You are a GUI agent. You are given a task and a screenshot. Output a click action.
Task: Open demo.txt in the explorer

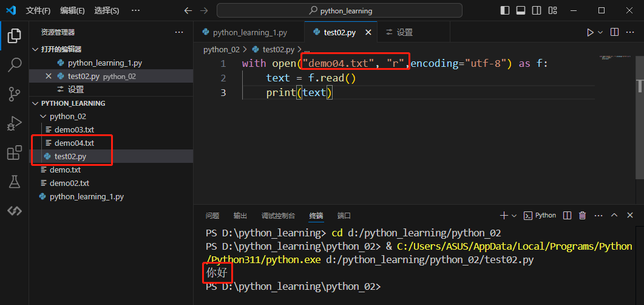111,170
